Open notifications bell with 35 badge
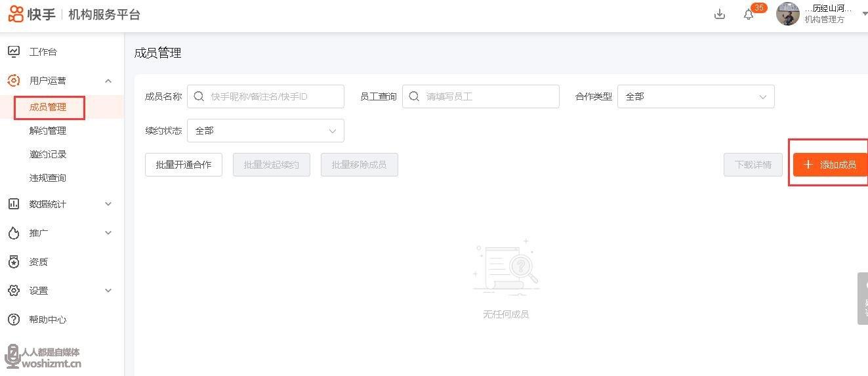Screen dimensions: 868x376 [x=749, y=14]
